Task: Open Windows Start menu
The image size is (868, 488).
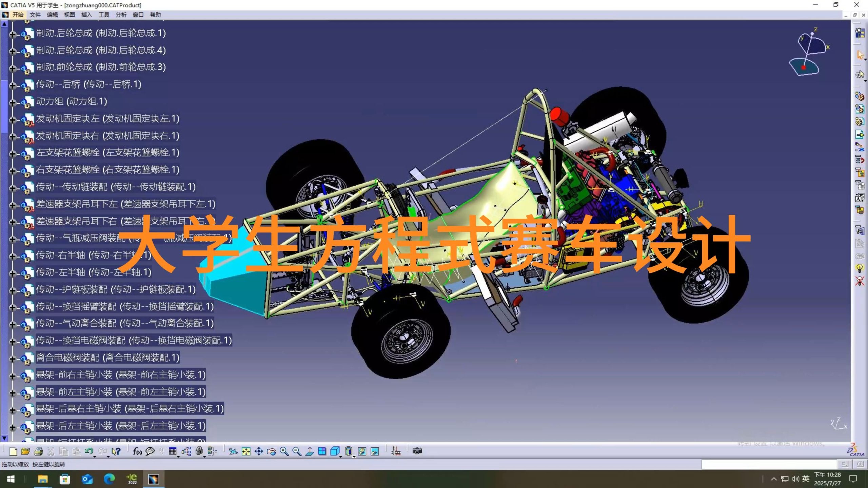Action: point(11,479)
